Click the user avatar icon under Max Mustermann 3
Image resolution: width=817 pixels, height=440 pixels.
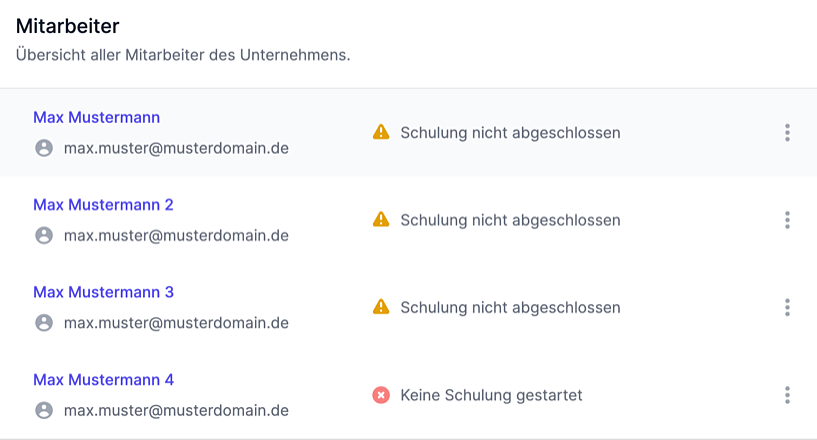point(43,323)
